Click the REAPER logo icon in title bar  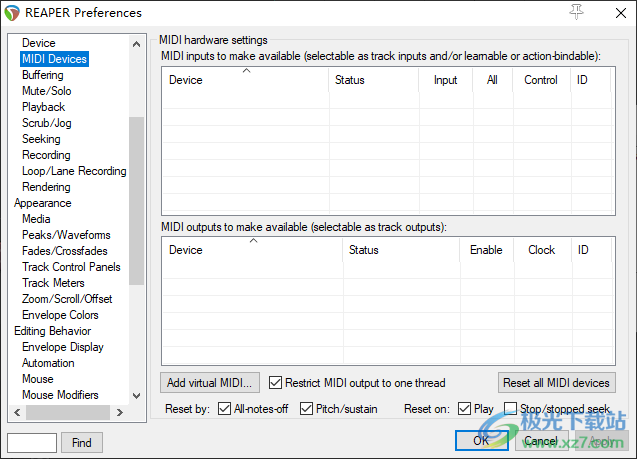pyautogui.click(x=12, y=13)
